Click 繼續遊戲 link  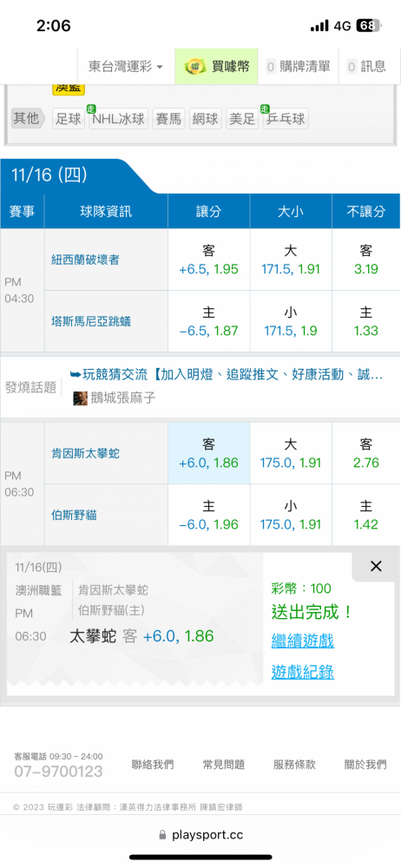pyautogui.click(x=302, y=641)
